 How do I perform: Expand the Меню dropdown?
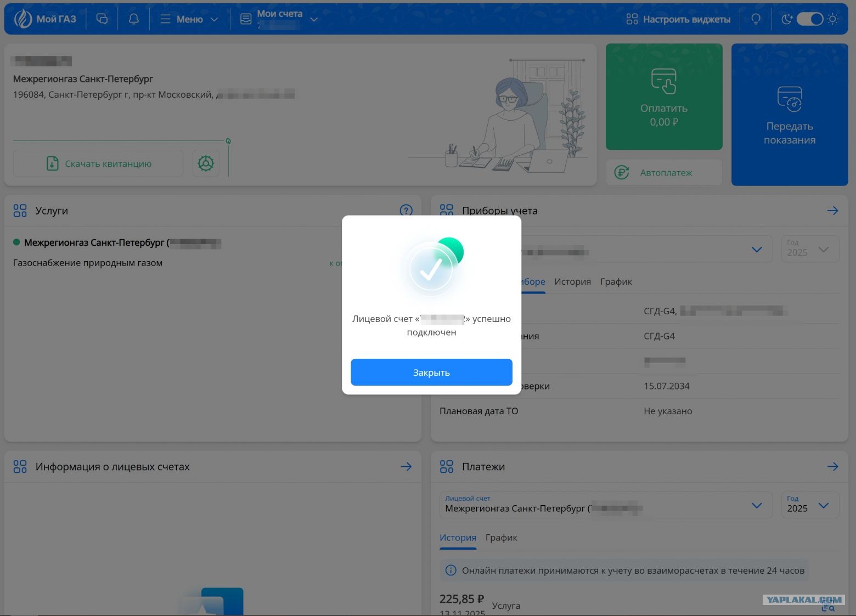189,19
